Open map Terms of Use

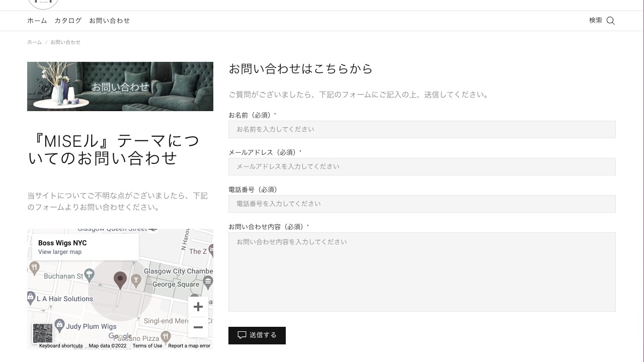pos(147,346)
